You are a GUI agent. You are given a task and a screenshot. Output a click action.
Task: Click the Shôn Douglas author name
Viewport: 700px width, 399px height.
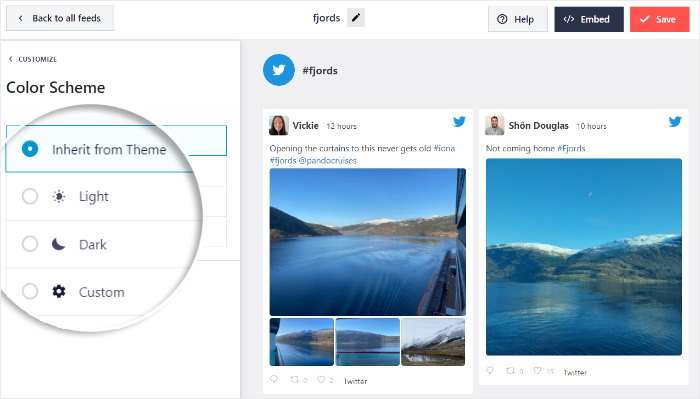point(538,125)
